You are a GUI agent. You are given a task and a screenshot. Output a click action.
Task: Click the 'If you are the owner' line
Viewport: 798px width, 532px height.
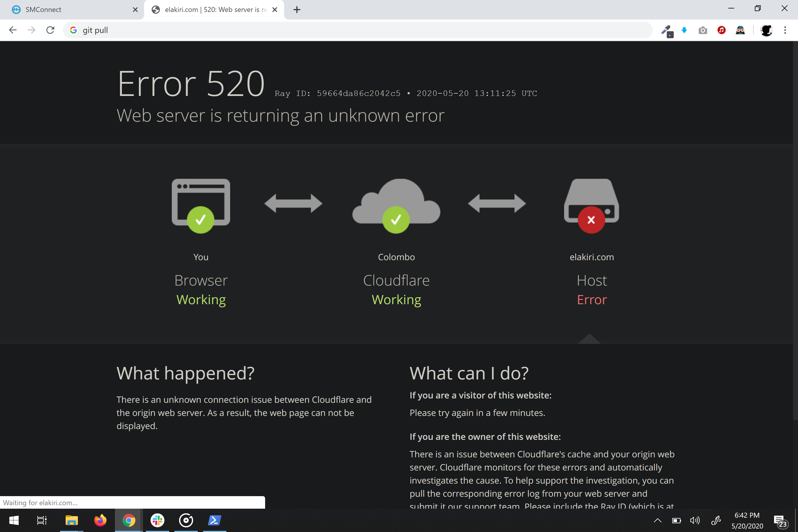click(485, 437)
